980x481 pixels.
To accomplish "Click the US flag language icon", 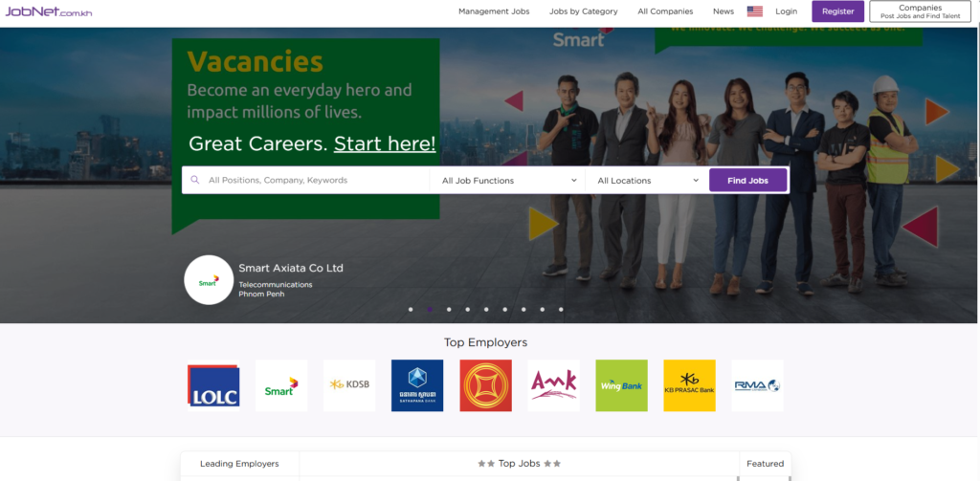I will click(754, 11).
